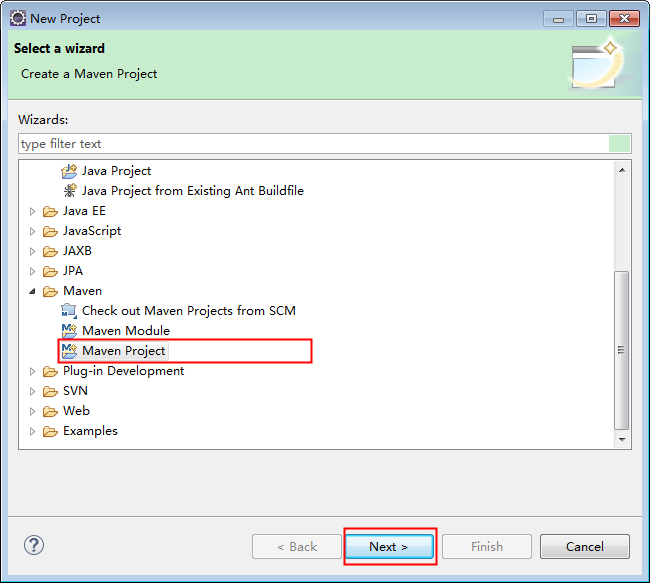The width and height of the screenshot is (650, 583).
Task: Collapse the Maven category
Action: coord(32,292)
